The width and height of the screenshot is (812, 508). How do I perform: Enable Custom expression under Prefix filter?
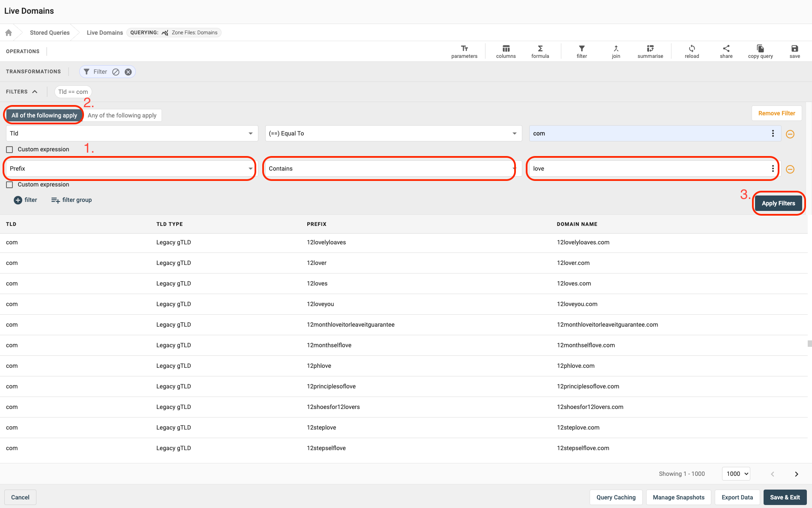[9, 185]
